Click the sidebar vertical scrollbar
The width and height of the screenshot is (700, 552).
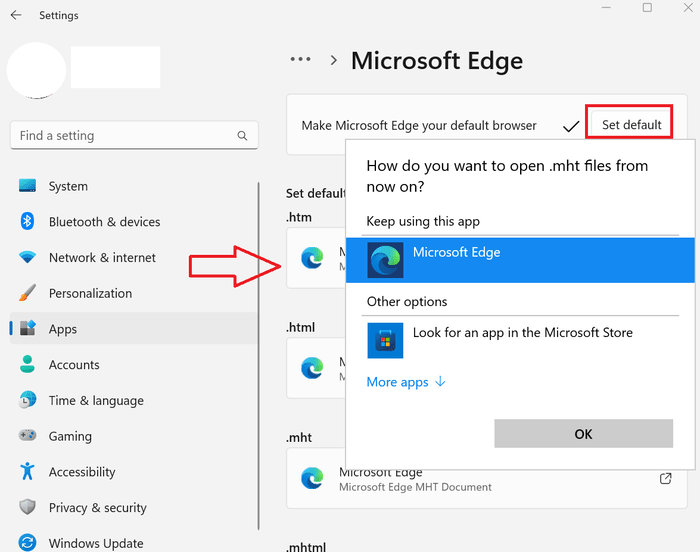258,355
